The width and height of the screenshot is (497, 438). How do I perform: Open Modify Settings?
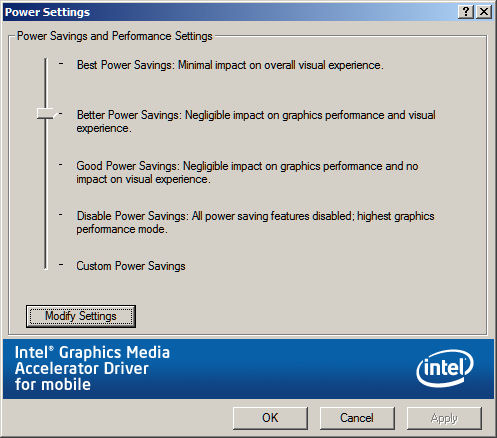(81, 316)
